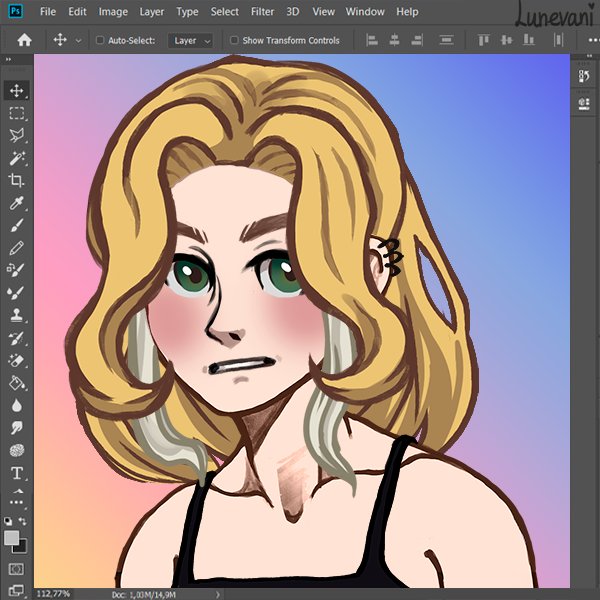600x600 pixels.
Task: Select the Horizontal Type tool
Action: coord(16,473)
